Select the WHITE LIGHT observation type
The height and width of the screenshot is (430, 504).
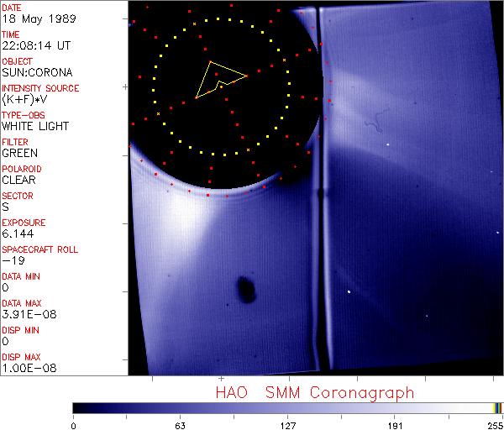pos(35,126)
